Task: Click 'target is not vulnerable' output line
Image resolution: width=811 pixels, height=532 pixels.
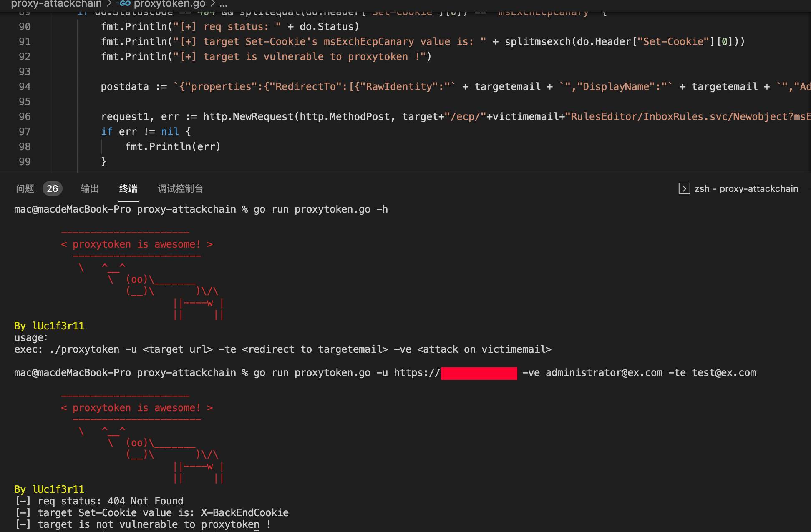Action: pyautogui.click(x=143, y=524)
